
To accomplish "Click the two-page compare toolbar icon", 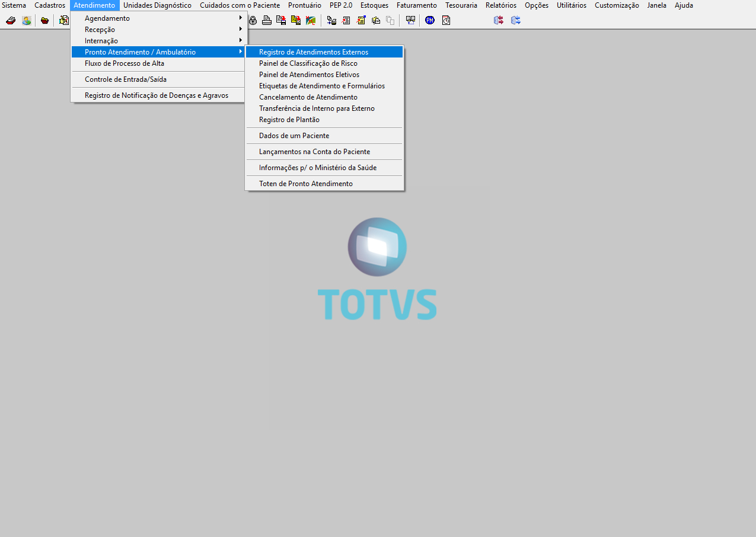I will pos(410,20).
